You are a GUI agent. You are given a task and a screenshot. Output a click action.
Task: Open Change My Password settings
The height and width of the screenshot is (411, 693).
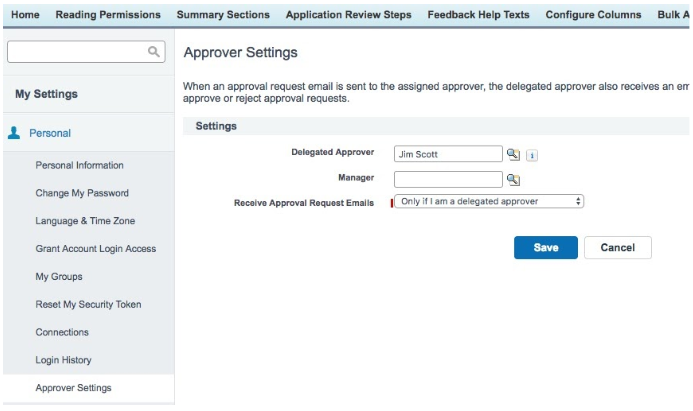[x=82, y=193]
